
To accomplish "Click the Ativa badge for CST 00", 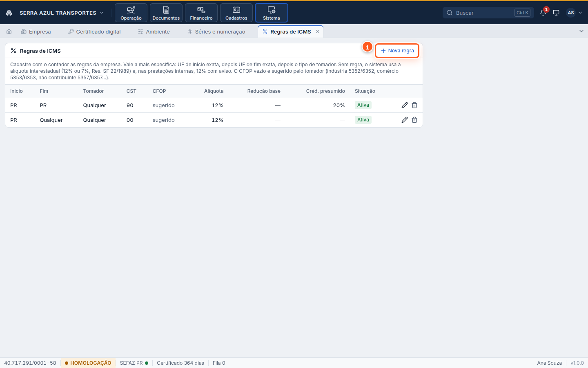I will 363,120.
